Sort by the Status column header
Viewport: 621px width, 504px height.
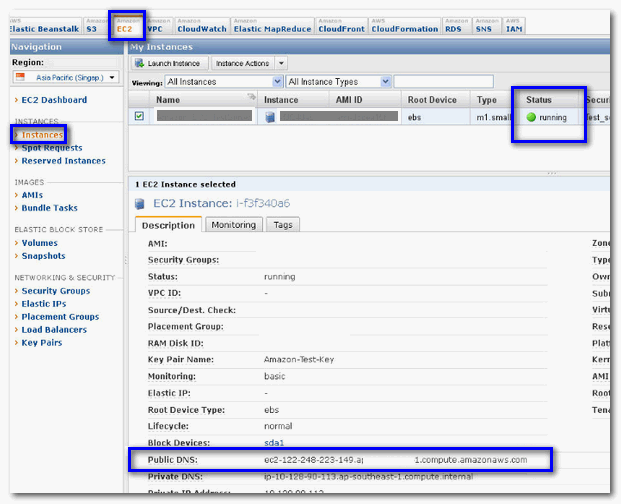(549, 100)
